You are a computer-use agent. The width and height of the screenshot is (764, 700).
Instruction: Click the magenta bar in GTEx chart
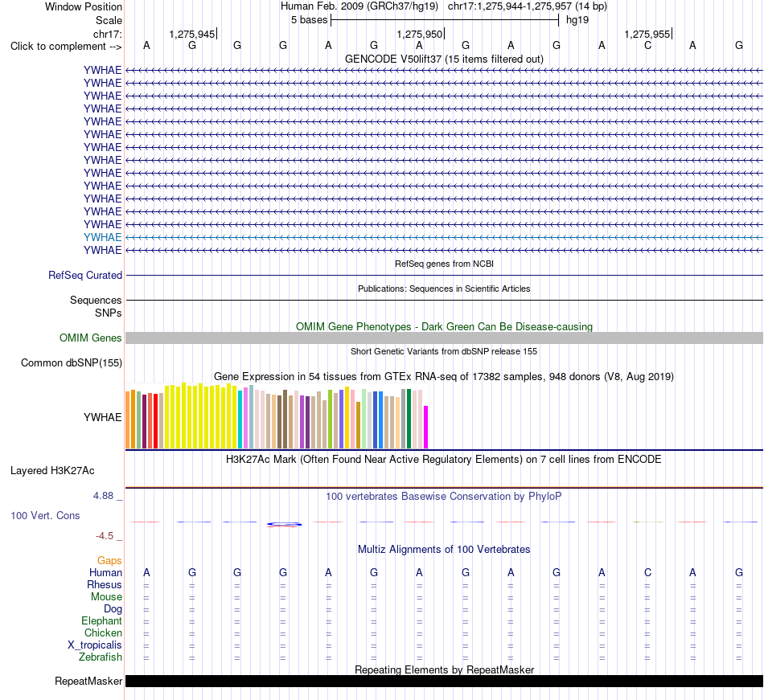[426, 427]
